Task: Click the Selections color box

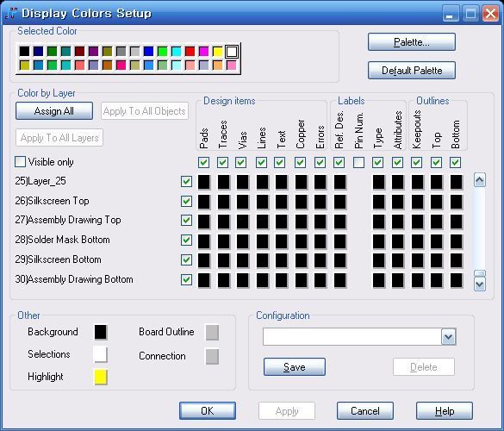Action: point(100,354)
